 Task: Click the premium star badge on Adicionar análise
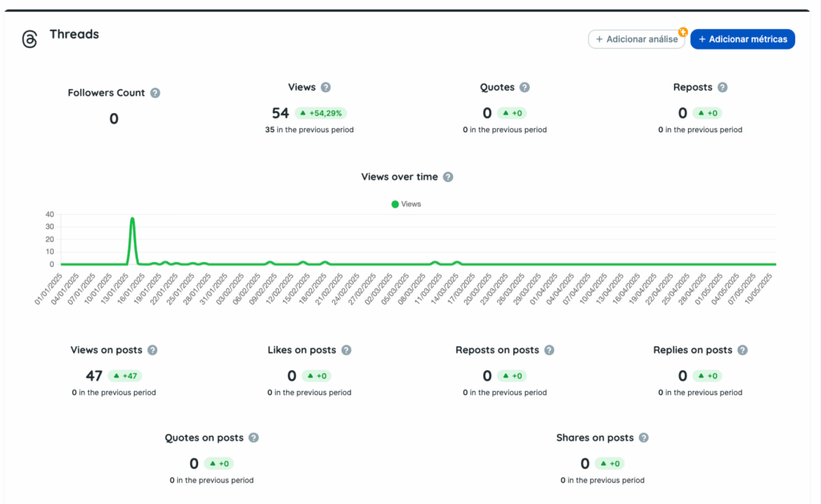(x=683, y=32)
